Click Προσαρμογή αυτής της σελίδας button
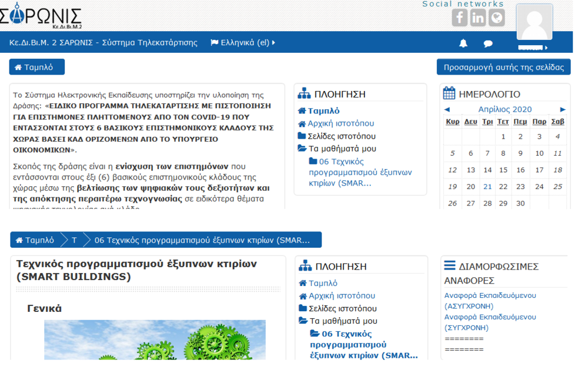588x370 pixels. [x=503, y=68]
